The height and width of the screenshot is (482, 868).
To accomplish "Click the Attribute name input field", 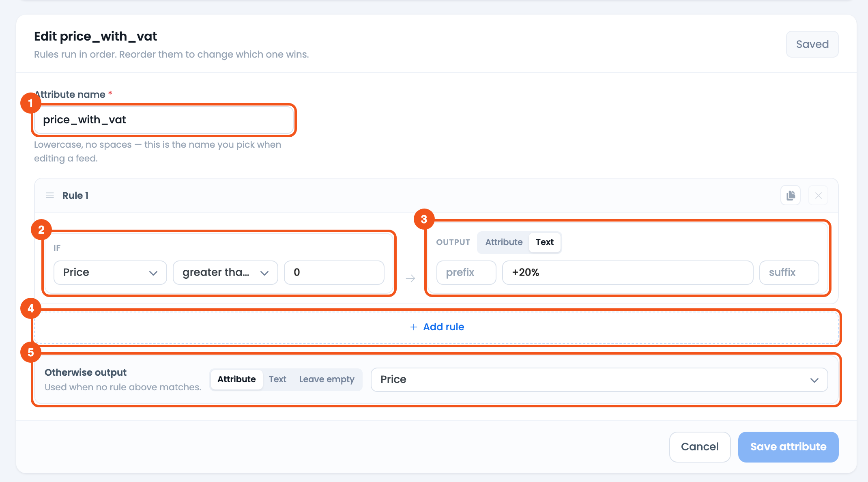I will point(164,120).
